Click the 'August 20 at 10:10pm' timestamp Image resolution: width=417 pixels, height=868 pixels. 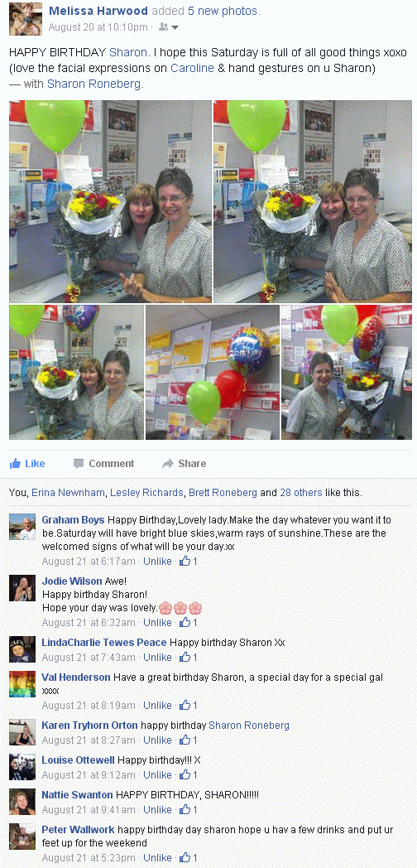[98, 27]
